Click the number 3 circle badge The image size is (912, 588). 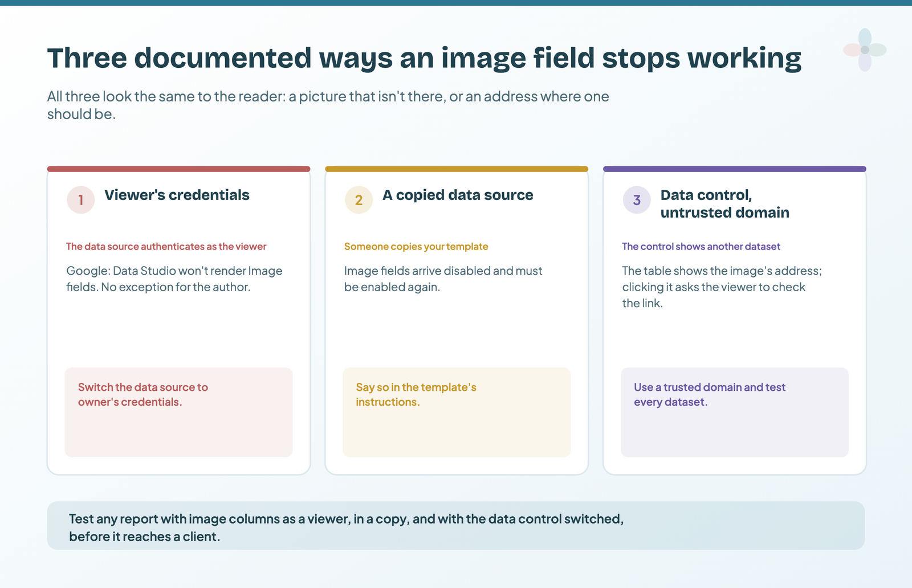(637, 200)
